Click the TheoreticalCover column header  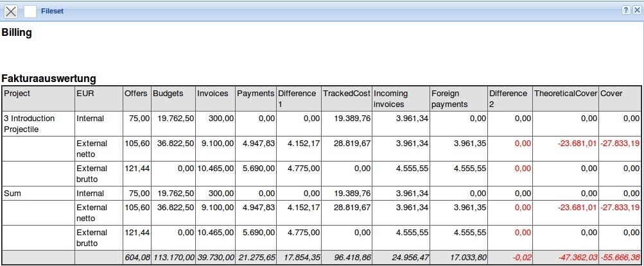coord(565,94)
